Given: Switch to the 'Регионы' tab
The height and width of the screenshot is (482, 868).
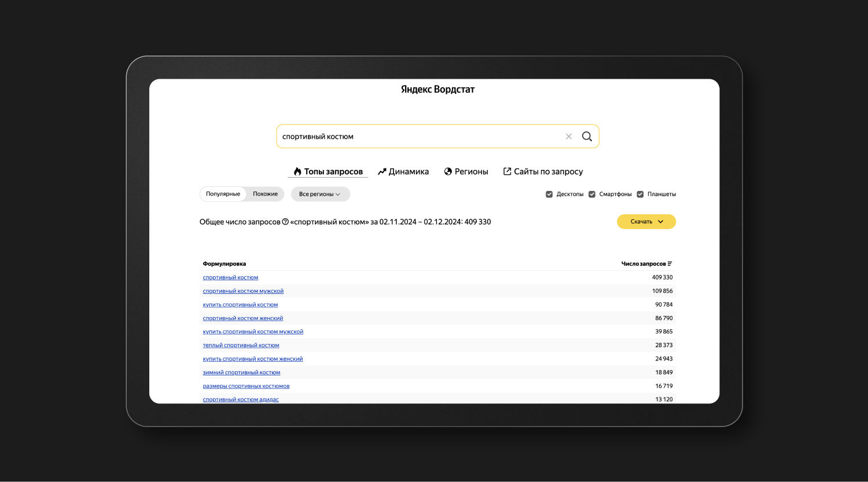Looking at the screenshot, I should click(x=466, y=171).
